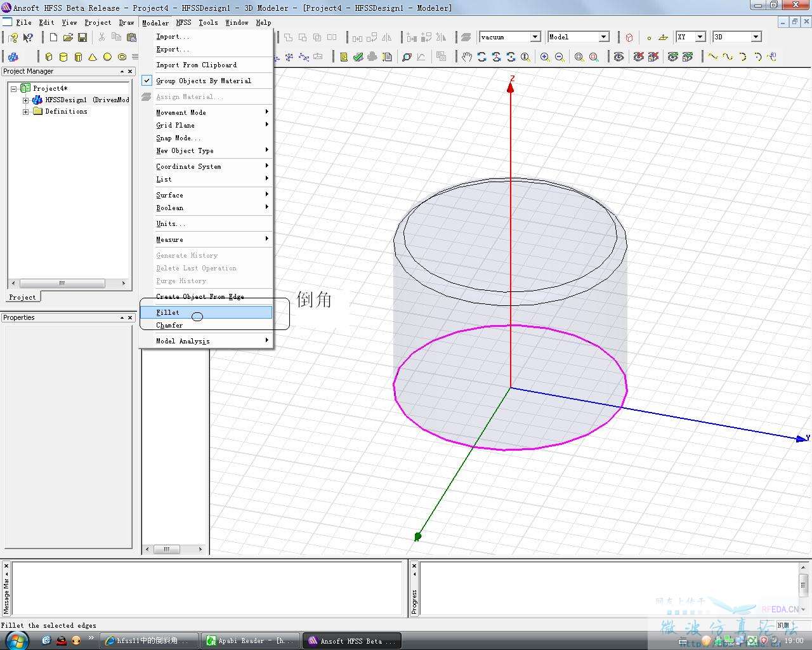
Task: Select the Draw Box tool
Action: pos(49,57)
